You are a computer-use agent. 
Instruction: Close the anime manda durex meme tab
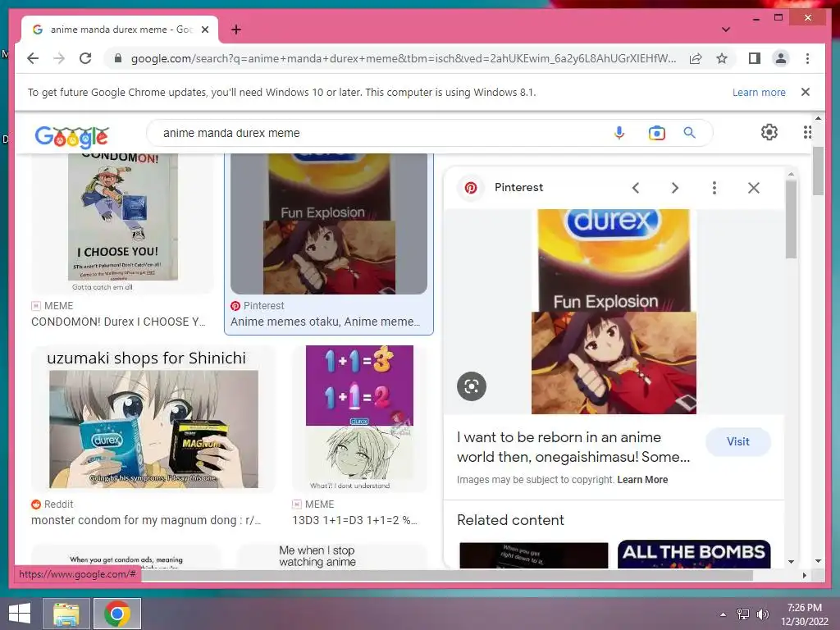[204, 30]
